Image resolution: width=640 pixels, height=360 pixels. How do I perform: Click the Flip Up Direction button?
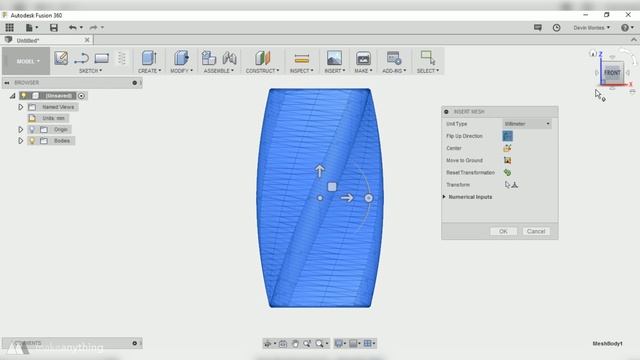click(x=507, y=136)
